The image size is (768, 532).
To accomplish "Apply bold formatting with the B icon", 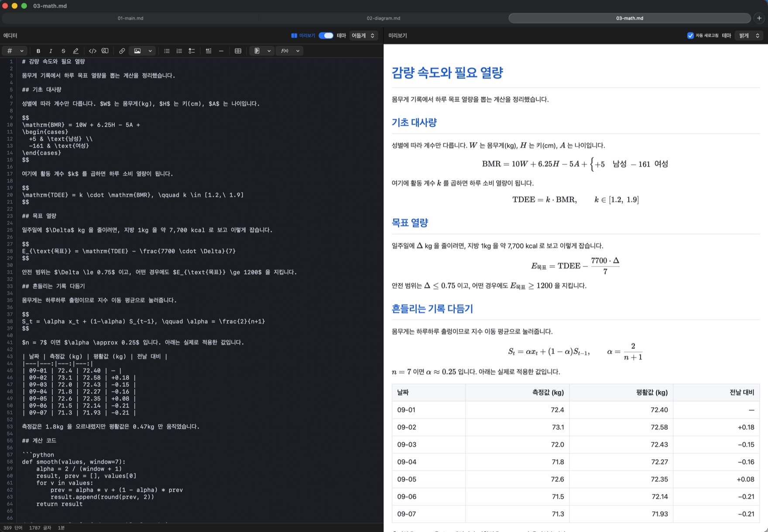I will coord(38,51).
